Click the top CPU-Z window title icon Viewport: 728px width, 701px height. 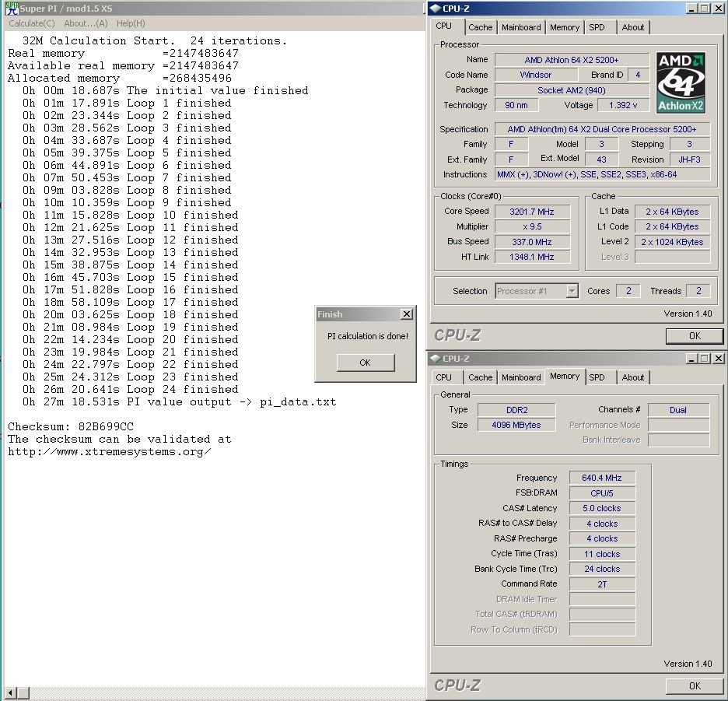[436, 8]
